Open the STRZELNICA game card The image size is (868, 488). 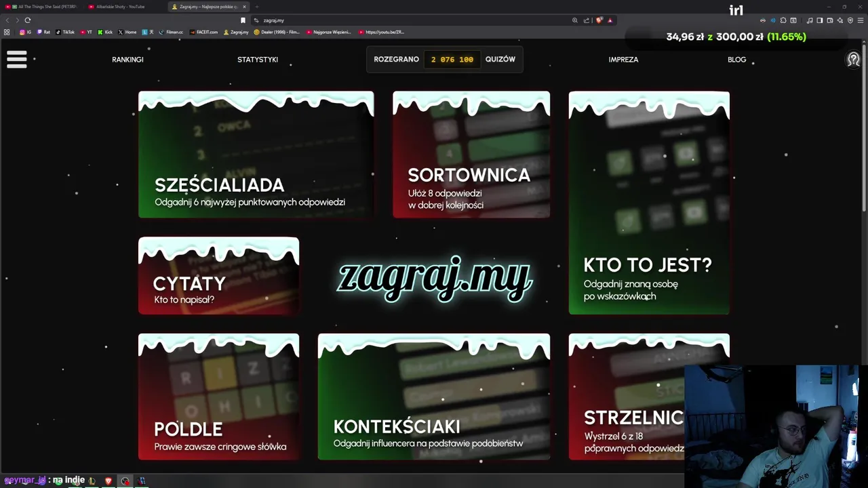pos(649,396)
